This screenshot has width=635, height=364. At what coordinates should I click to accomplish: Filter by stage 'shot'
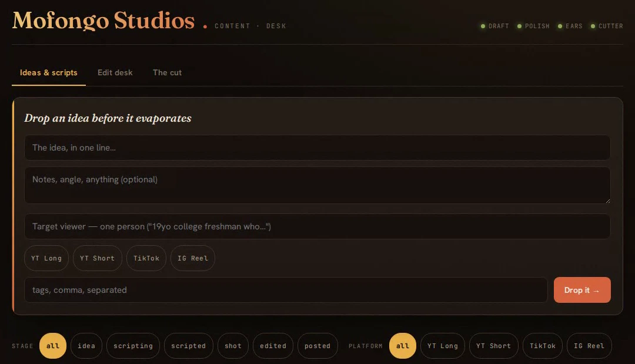233,346
